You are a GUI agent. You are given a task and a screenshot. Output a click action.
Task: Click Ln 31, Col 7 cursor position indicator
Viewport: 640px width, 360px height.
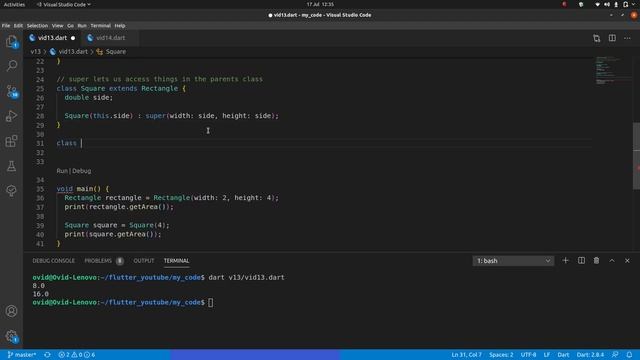(467, 355)
